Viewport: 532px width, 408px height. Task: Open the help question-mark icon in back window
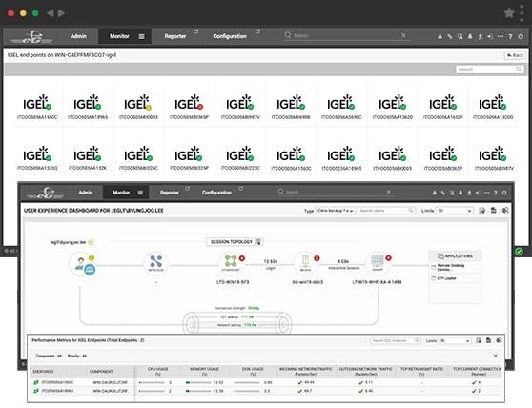pyautogui.click(x=510, y=36)
